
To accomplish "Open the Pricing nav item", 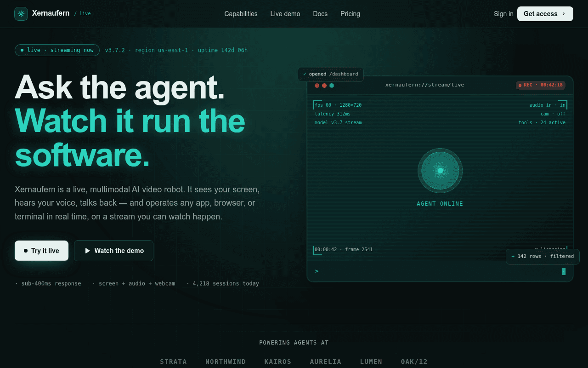I will point(350,14).
